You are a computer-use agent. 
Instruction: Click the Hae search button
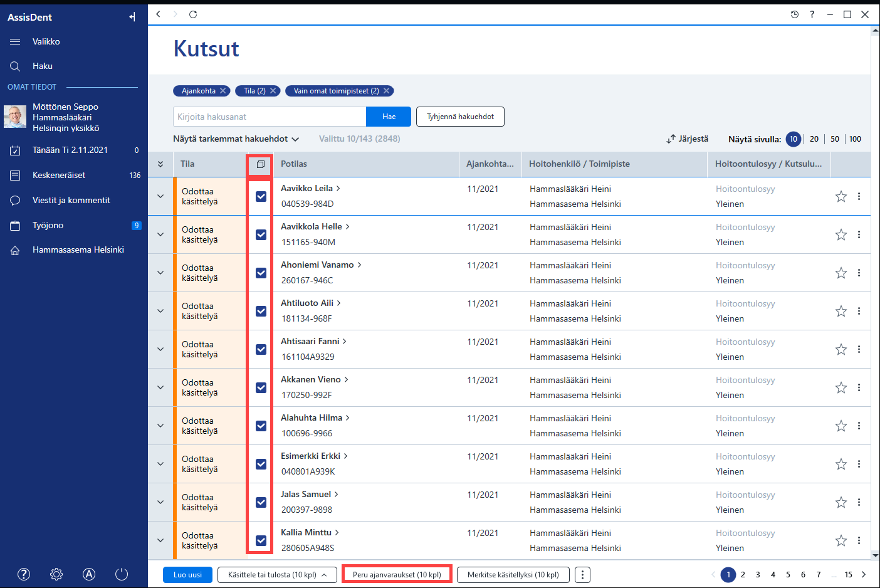(389, 117)
